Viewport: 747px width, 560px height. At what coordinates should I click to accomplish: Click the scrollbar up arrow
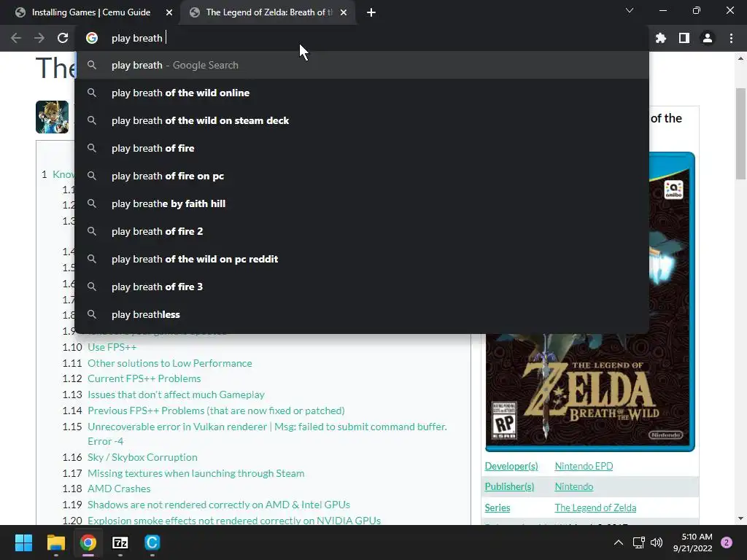(x=740, y=58)
